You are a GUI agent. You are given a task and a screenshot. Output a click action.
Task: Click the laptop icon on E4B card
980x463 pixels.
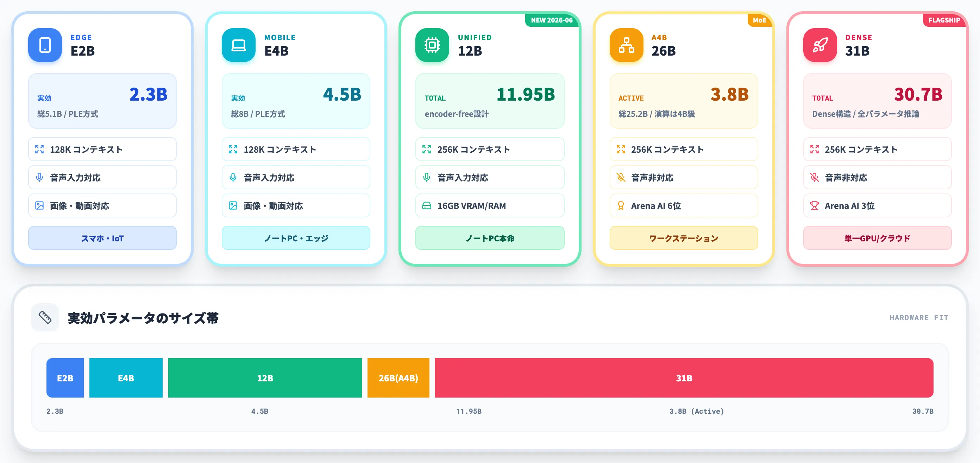click(x=239, y=45)
